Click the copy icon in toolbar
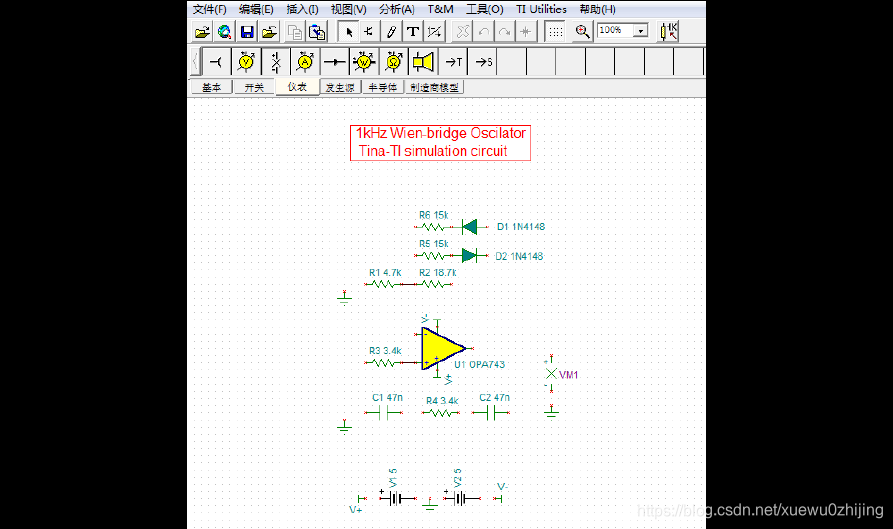The height and width of the screenshot is (529, 893). click(294, 32)
